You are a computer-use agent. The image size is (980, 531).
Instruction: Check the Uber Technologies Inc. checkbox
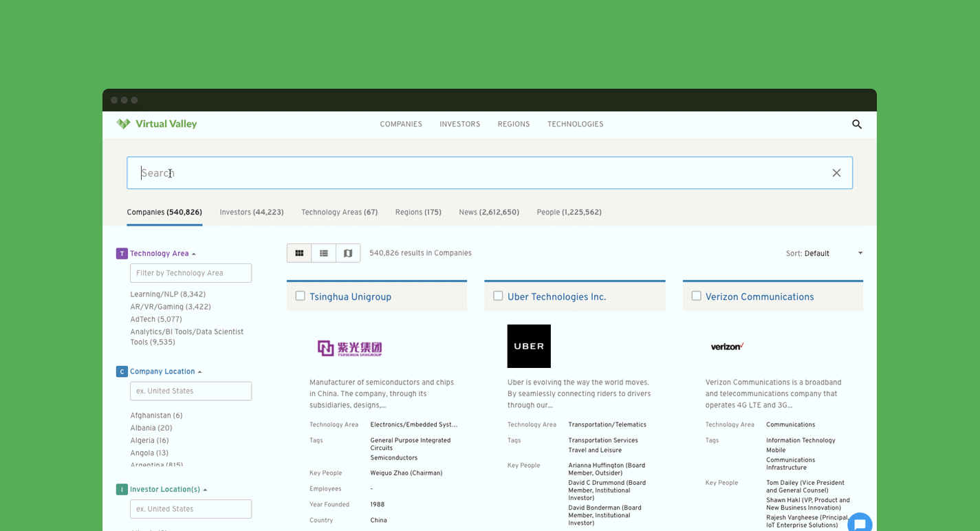pyautogui.click(x=498, y=296)
